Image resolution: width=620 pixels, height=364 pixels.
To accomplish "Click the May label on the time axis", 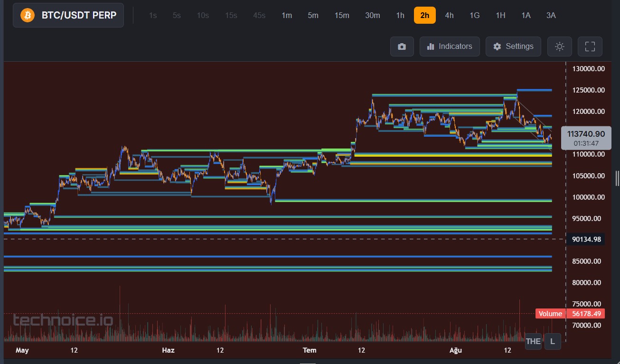I will [22, 351].
